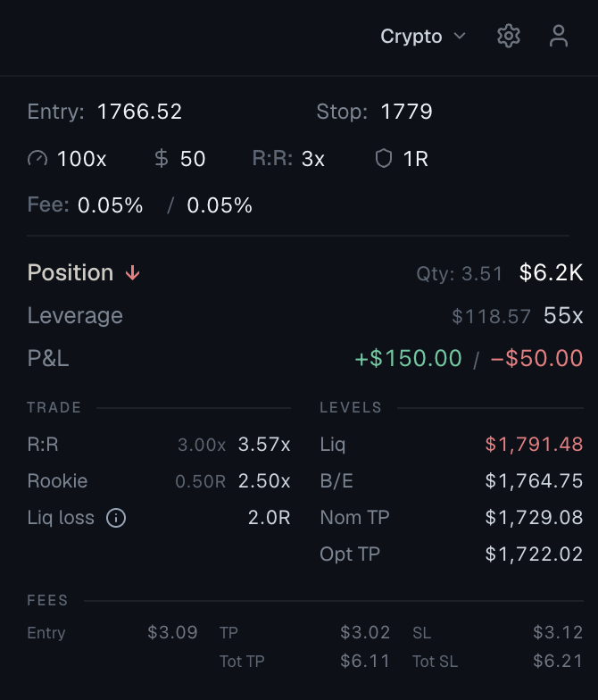Viewport: 598px width, 700px height.
Task: Edit the first fee value 0.05%
Action: 111,205
